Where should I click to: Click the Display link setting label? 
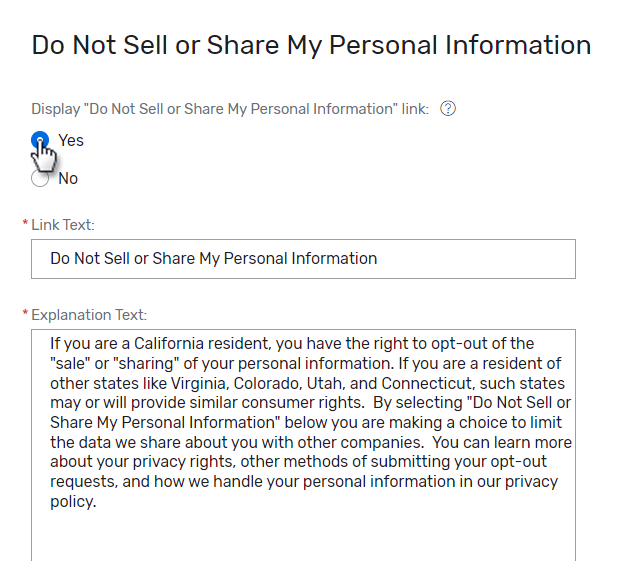tap(230, 109)
